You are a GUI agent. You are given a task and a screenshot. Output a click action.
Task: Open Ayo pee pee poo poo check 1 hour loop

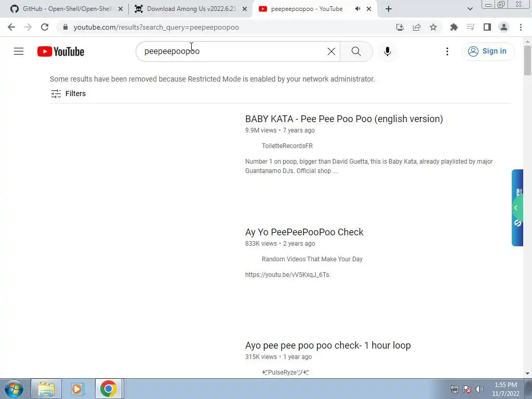328,345
